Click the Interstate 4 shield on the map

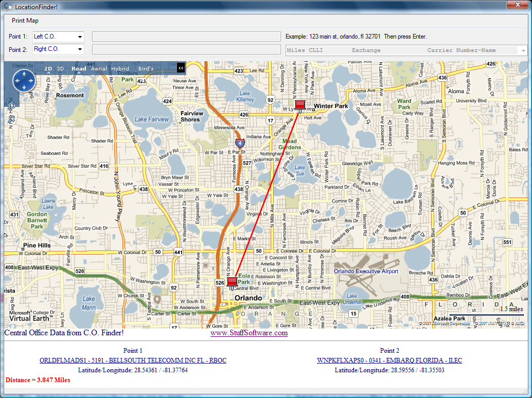240,143
